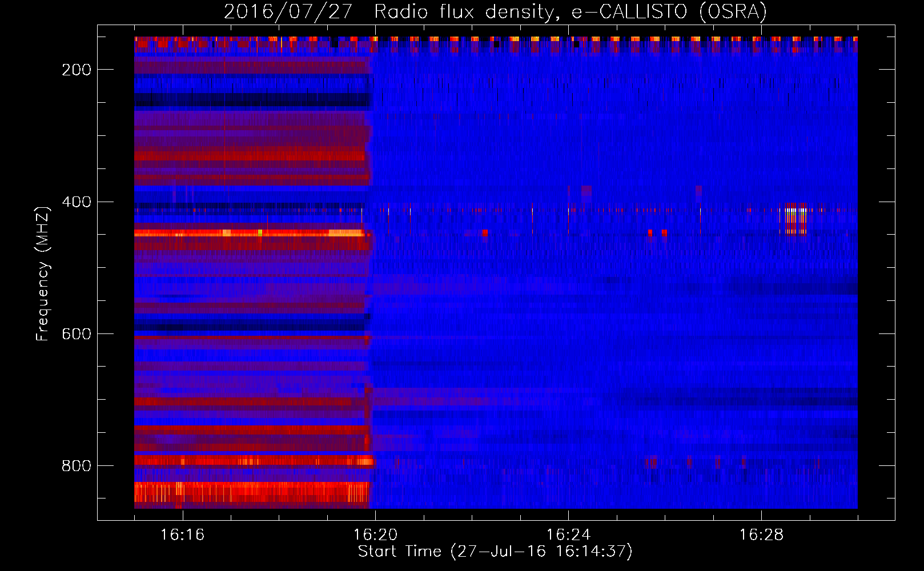The image size is (924, 571).
Task: Click the 'Start Time (27-Jul-16 16:14:37)' label
Action: (495, 551)
